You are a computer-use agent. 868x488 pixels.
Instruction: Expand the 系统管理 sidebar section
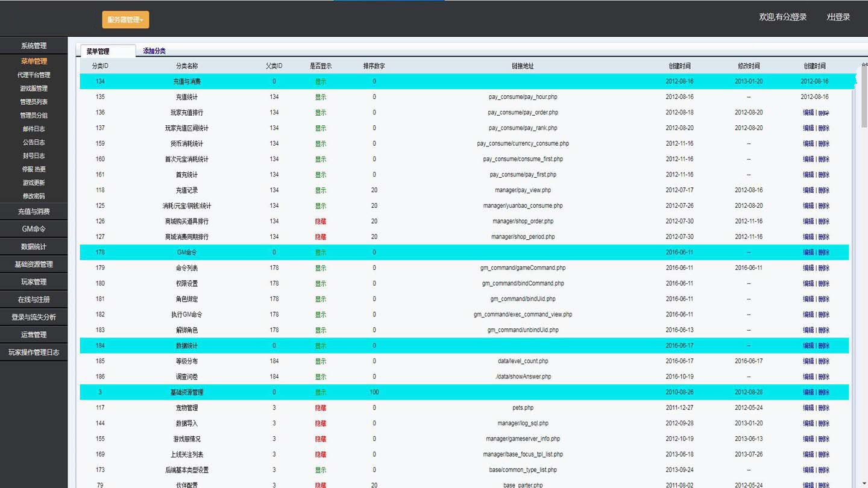[34, 46]
